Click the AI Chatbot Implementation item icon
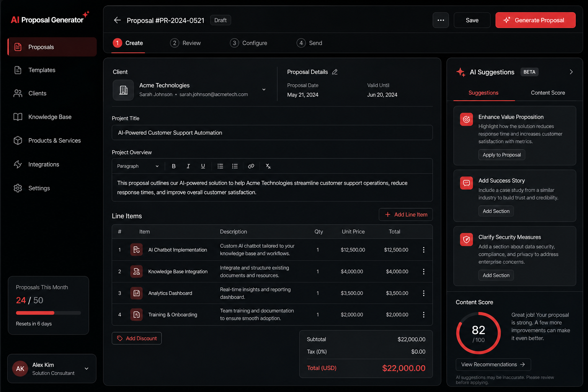The image size is (588, 392). point(136,250)
